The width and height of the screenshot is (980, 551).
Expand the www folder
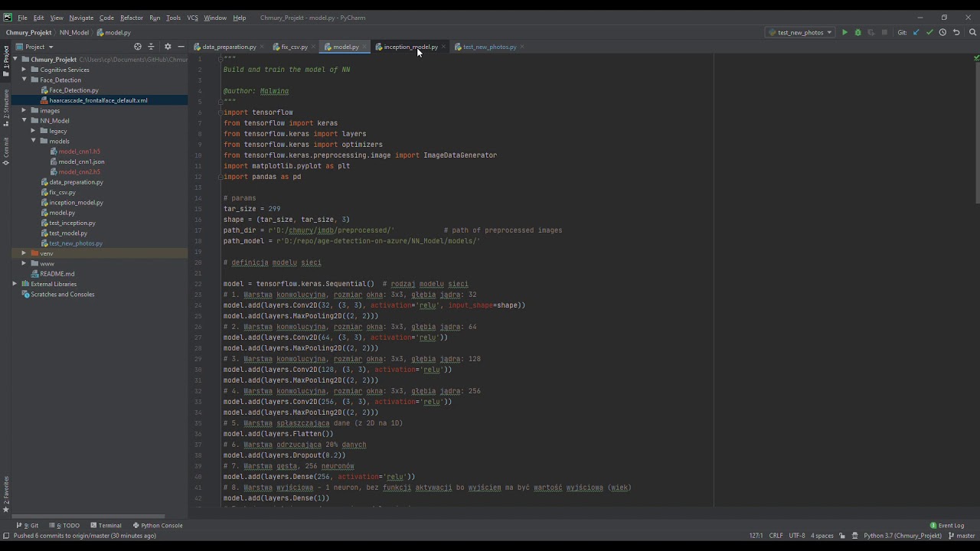pos(24,263)
